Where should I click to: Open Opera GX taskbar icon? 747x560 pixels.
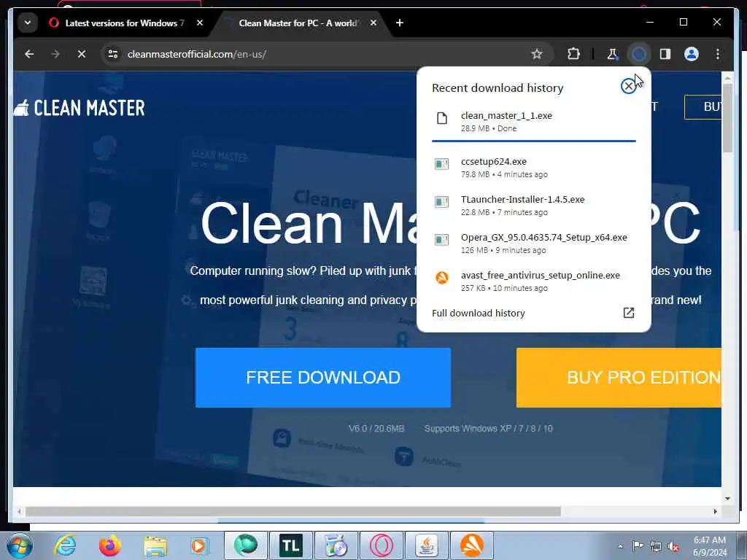pos(382,545)
